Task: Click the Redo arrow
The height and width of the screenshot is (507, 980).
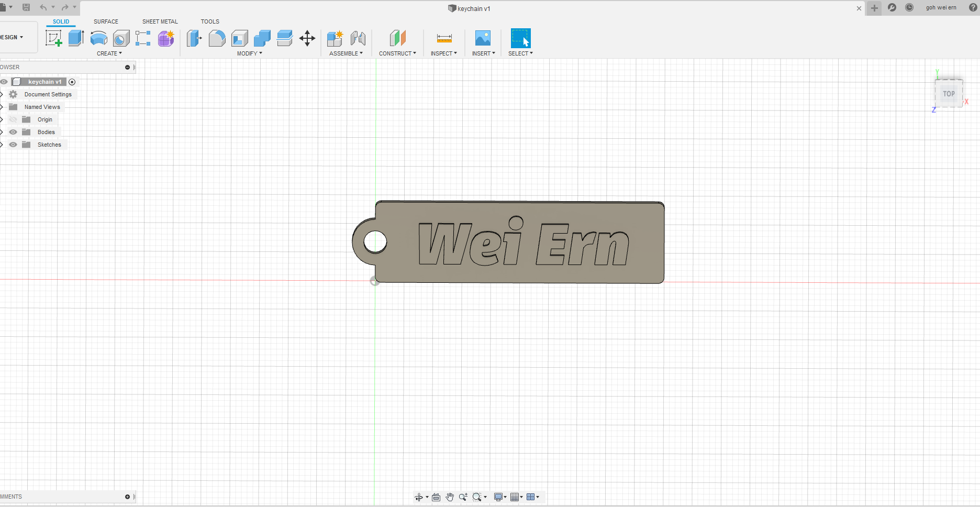Action: coord(65,7)
